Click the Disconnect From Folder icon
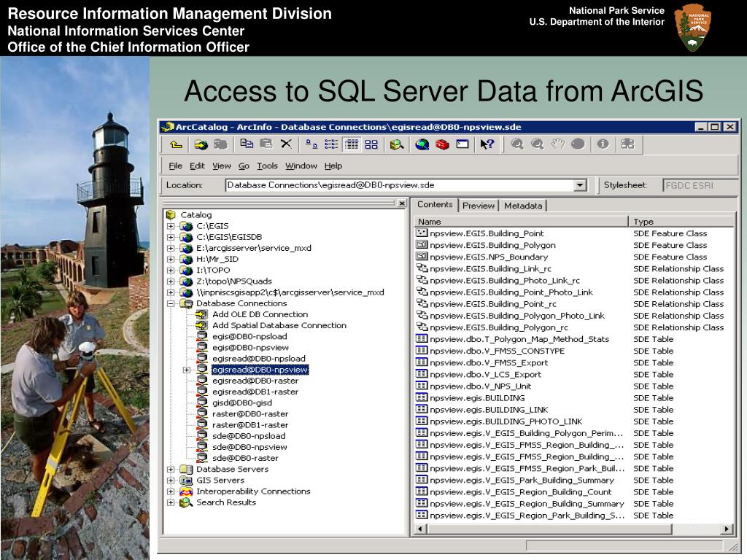The height and width of the screenshot is (560, 747). click(x=220, y=144)
